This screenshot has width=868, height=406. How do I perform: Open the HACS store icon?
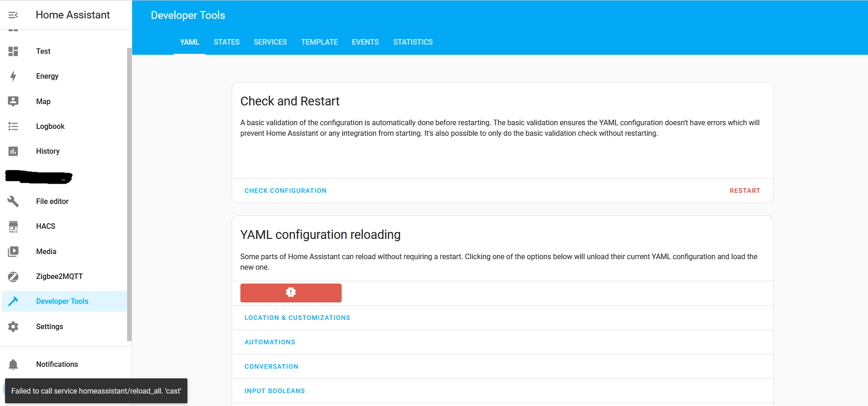[x=13, y=226]
